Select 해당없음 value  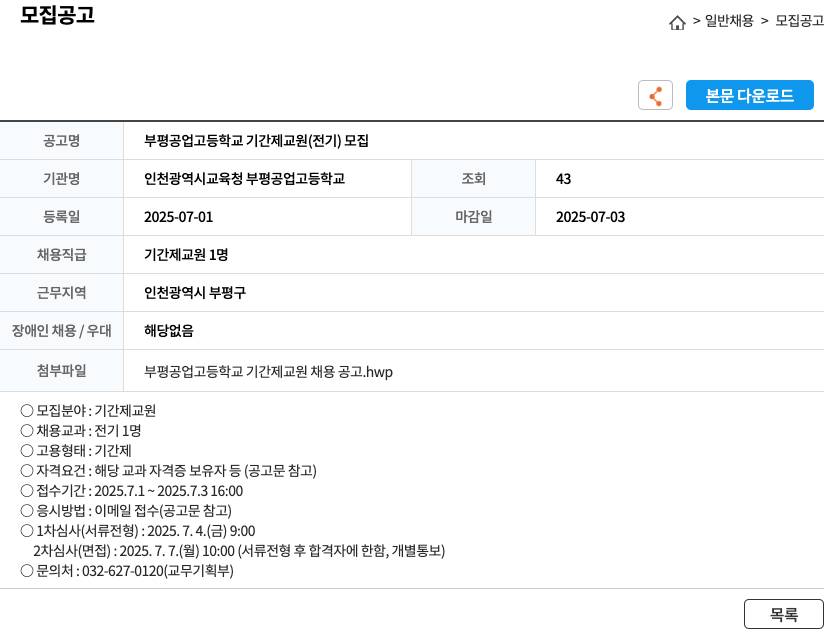click(x=169, y=331)
